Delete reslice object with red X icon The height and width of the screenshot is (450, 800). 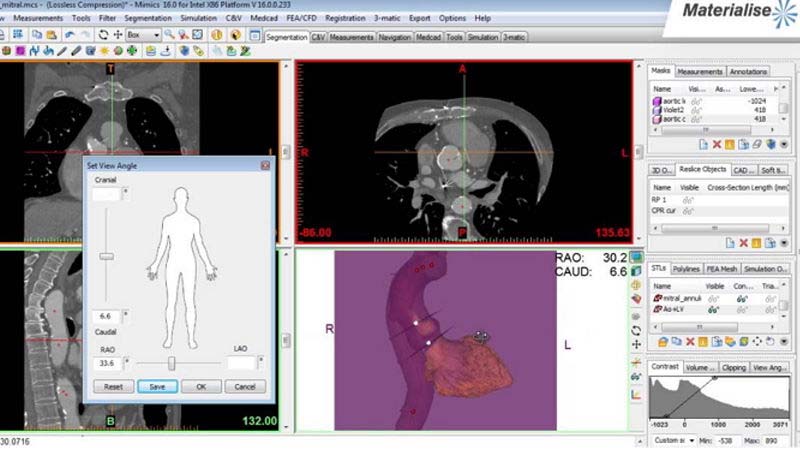[x=743, y=243]
